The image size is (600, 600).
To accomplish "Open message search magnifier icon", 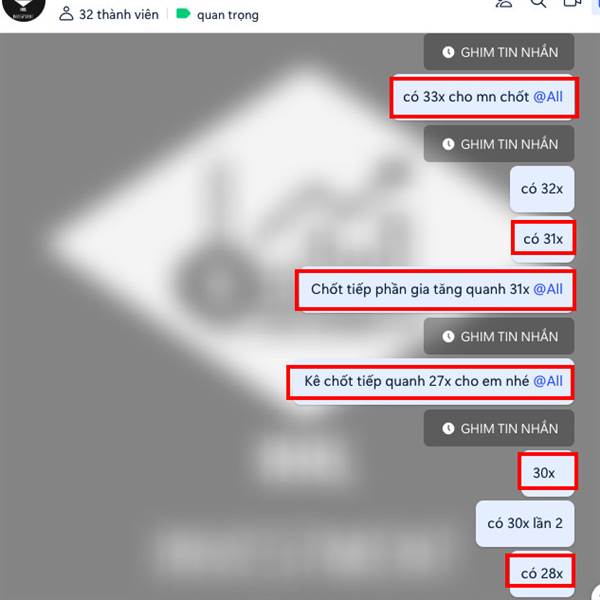I will tap(538, 4).
